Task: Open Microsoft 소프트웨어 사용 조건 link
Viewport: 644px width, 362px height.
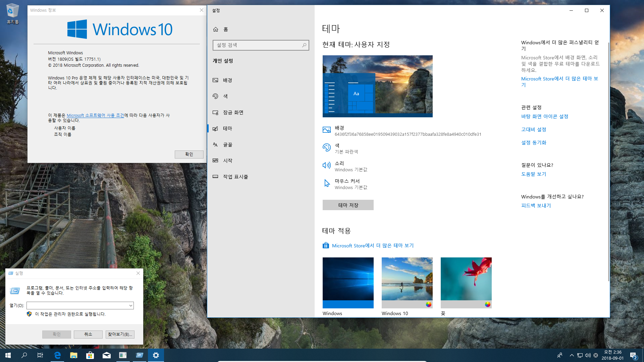Action: (95, 115)
